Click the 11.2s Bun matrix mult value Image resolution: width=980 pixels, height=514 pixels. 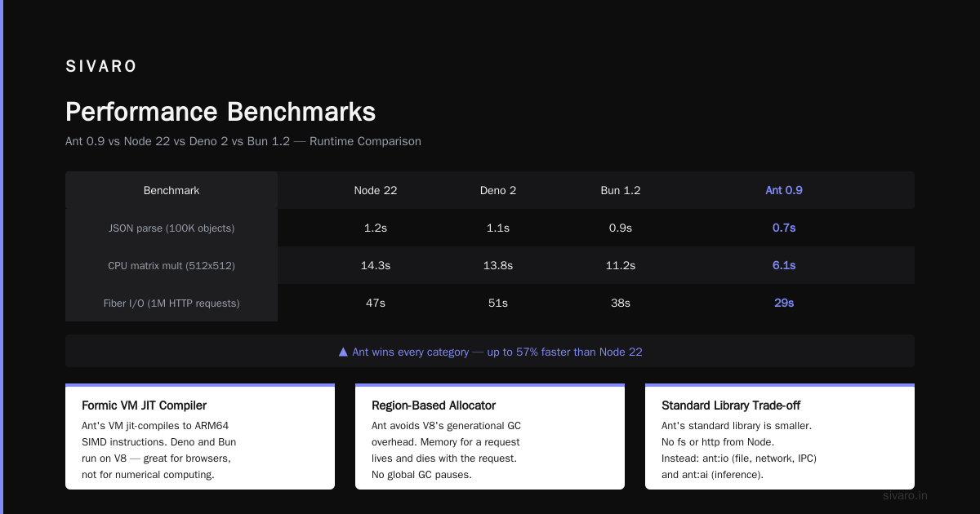click(x=621, y=265)
